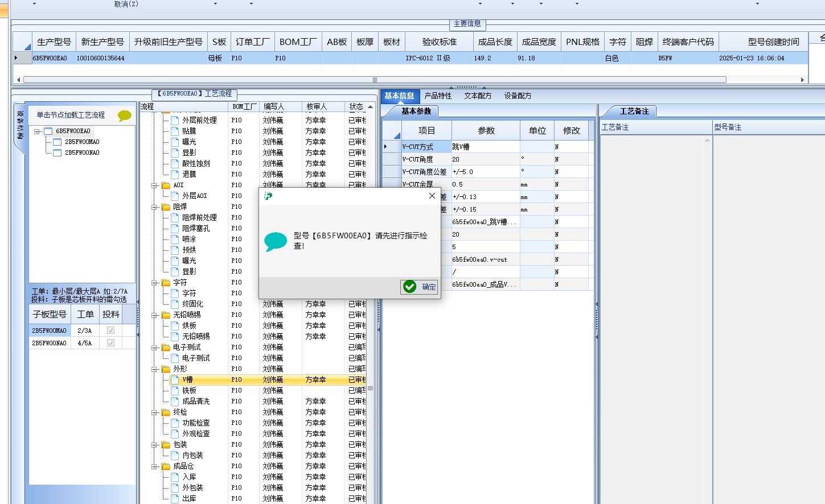Image resolution: width=825 pixels, height=504 pixels.
Task: Click the document icon next to 贴膜
Action: click(175, 131)
